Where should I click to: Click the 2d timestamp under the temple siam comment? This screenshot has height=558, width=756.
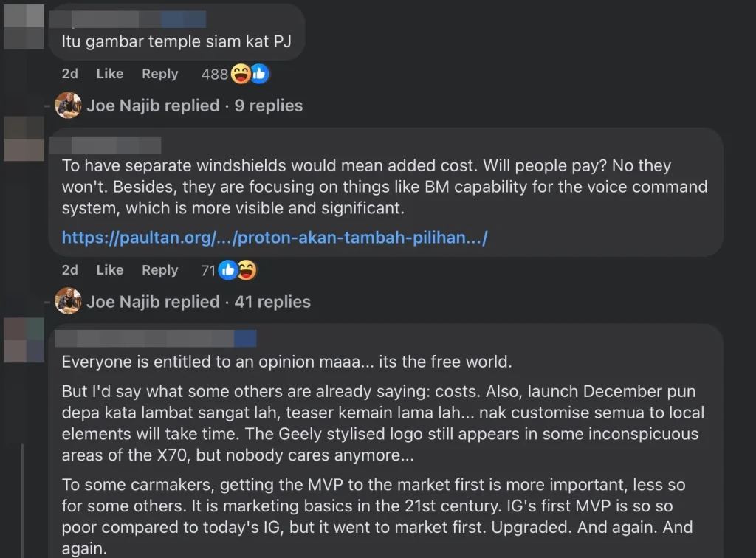(x=70, y=74)
